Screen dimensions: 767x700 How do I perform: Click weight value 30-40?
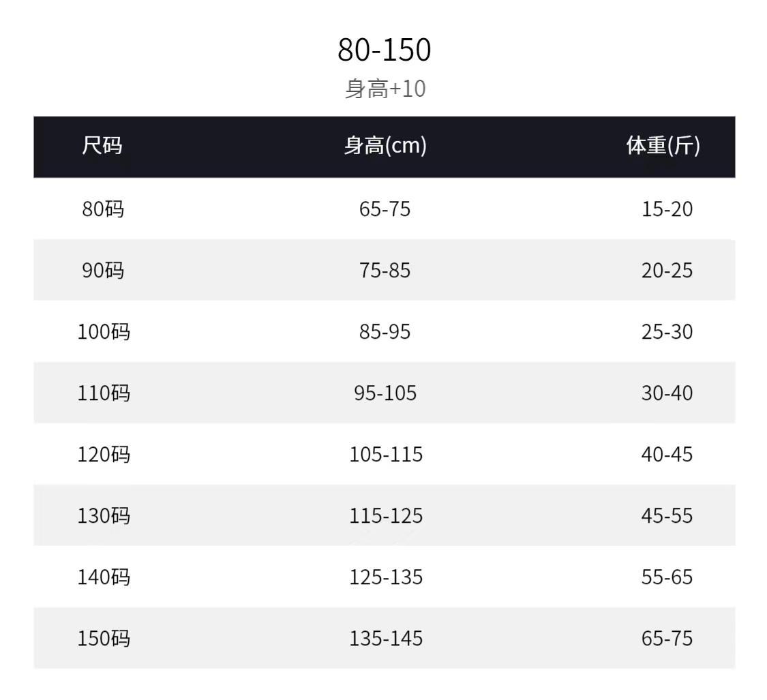(x=667, y=393)
